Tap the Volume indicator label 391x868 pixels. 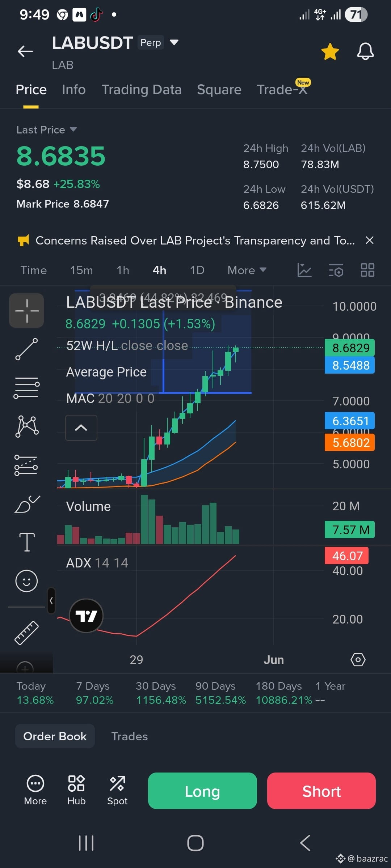point(88,506)
